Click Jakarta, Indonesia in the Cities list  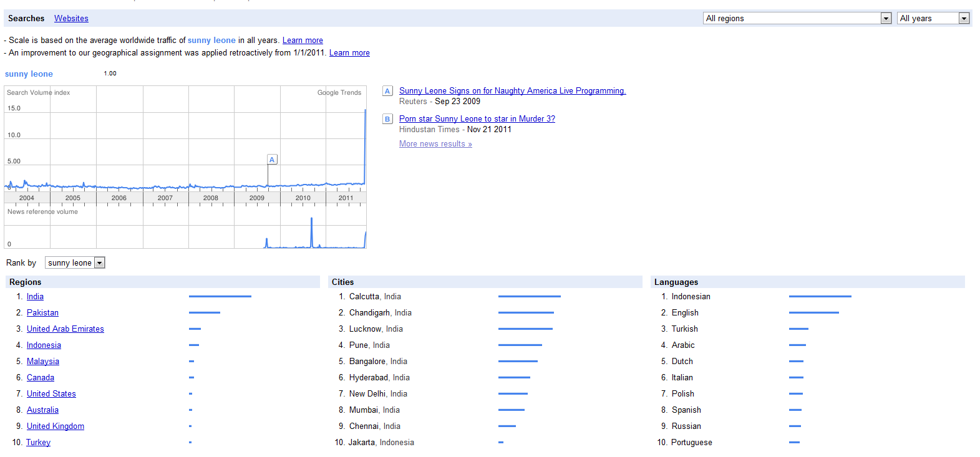tap(381, 442)
